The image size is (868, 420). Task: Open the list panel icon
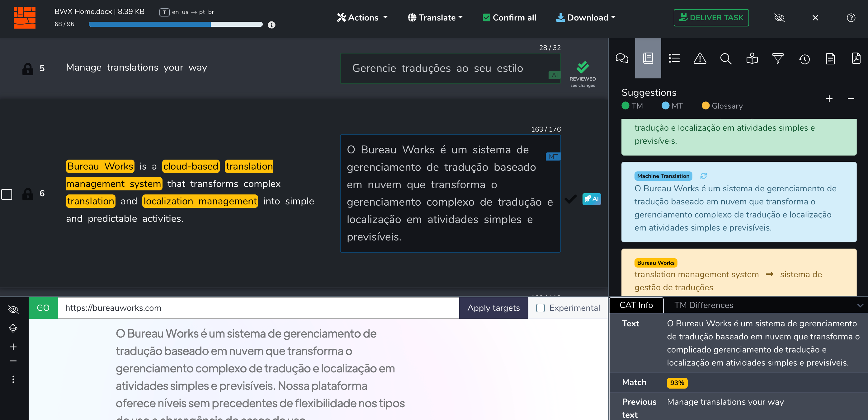(x=674, y=58)
